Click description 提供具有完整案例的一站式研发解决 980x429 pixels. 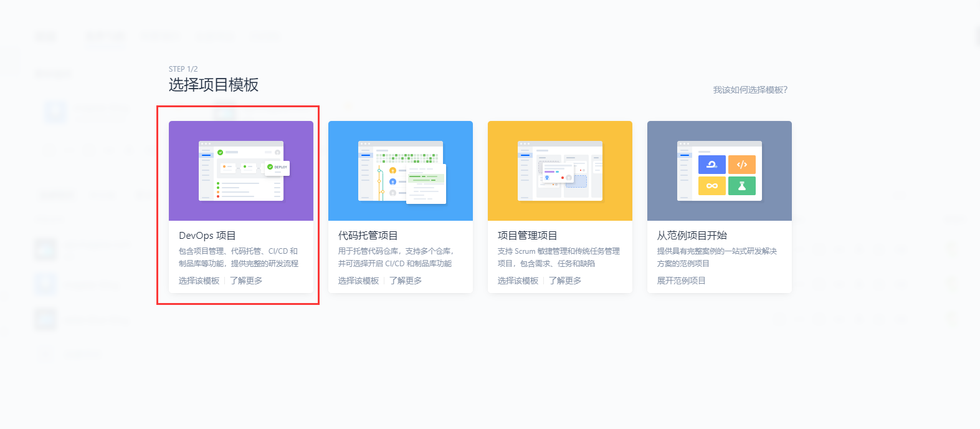coord(717,258)
